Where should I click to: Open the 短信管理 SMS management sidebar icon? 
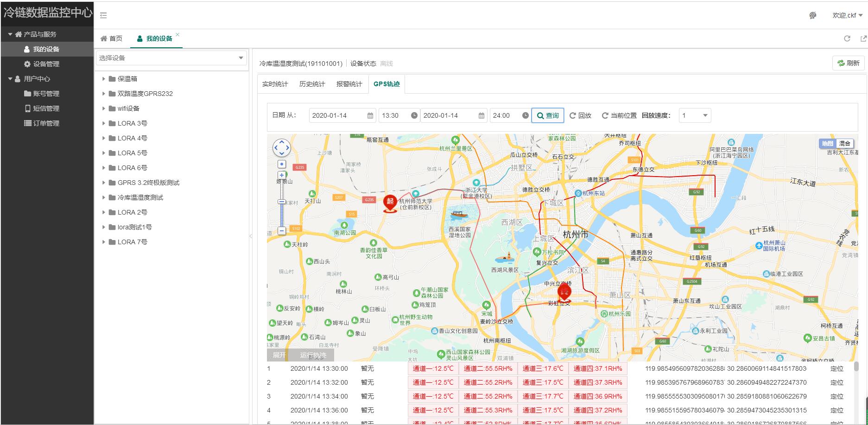(26, 108)
